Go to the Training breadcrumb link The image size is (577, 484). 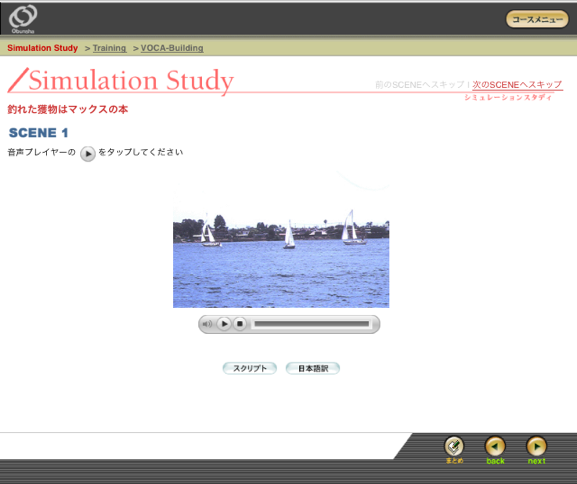tap(109, 48)
